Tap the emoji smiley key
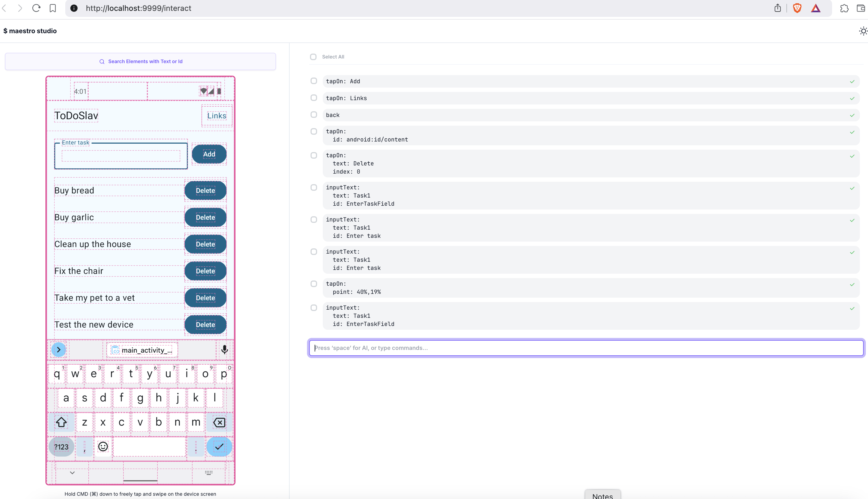The image size is (868, 499). click(103, 446)
